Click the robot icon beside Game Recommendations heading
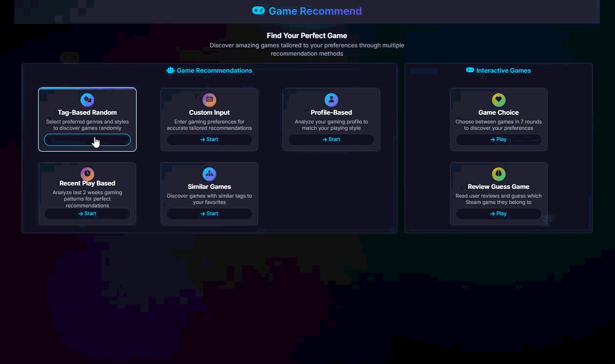 pos(170,70)
